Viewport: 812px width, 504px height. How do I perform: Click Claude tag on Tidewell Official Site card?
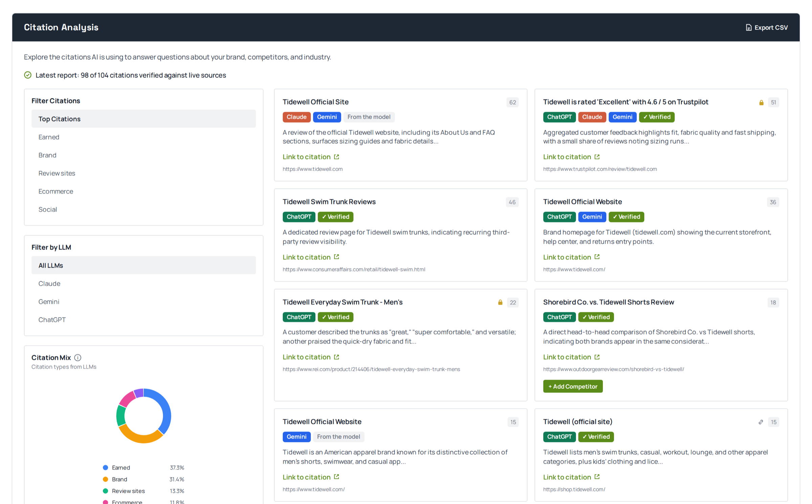(x=296, y=117)
